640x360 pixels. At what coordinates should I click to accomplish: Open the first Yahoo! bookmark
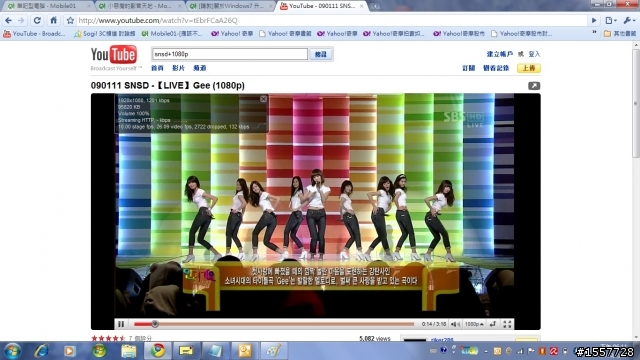point(232,34)
